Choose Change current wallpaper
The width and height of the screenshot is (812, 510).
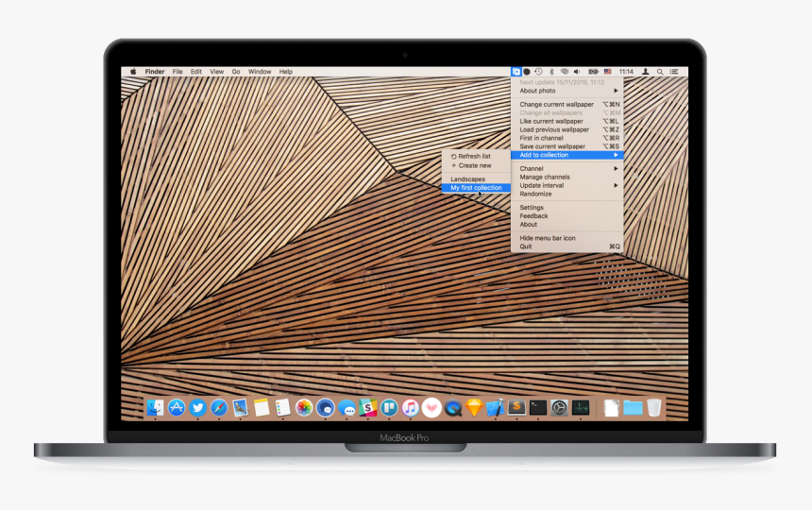click(567, 104)
